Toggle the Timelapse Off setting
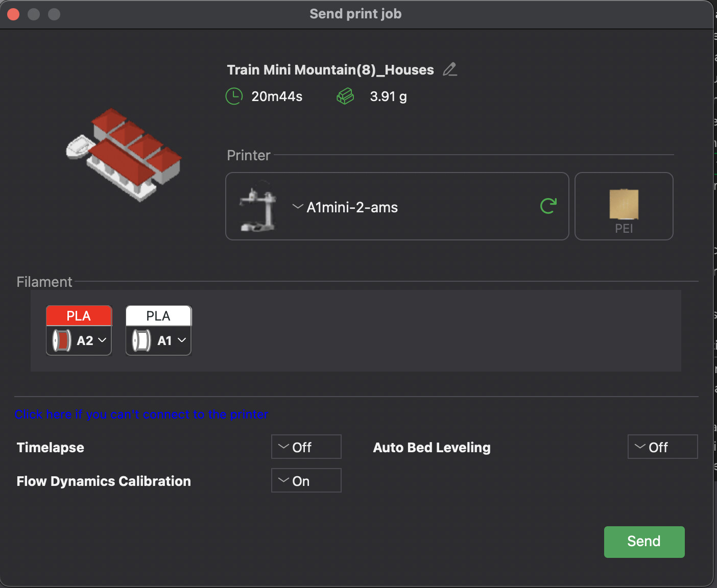This screenshot has height=588, width=717. pyautogui.click(x=306, y=447)
